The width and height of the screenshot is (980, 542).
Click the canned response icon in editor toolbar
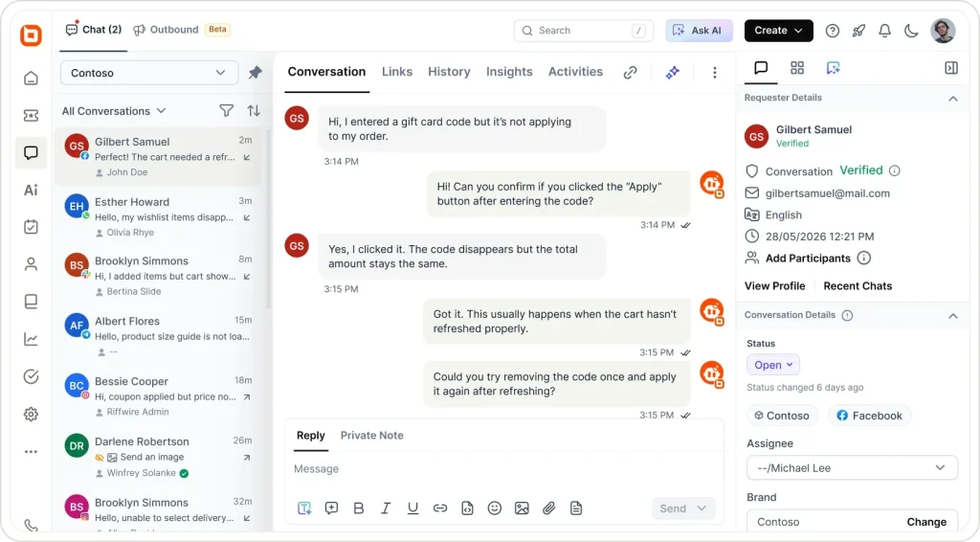click(x=331, y=508)
